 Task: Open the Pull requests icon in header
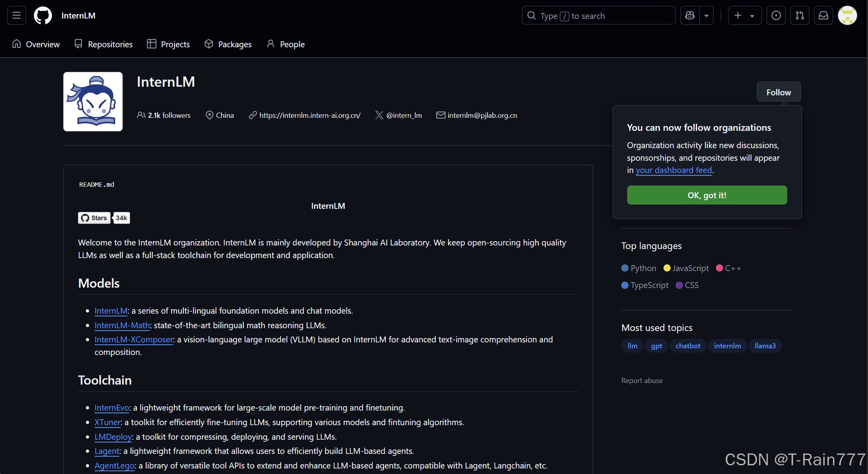pos(799,16)
